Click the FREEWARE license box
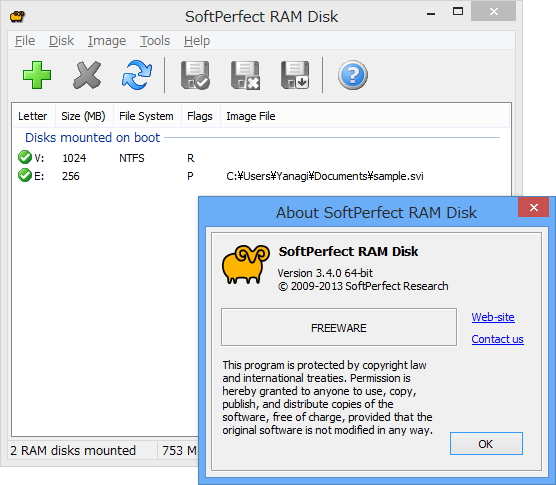This screenshot has height=485, width=556. 339,327
